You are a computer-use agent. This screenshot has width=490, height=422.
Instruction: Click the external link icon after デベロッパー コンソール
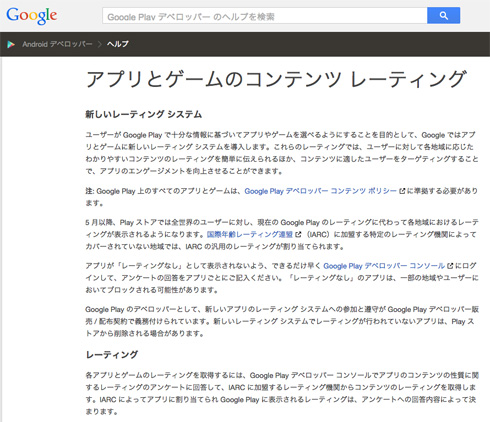450,266
